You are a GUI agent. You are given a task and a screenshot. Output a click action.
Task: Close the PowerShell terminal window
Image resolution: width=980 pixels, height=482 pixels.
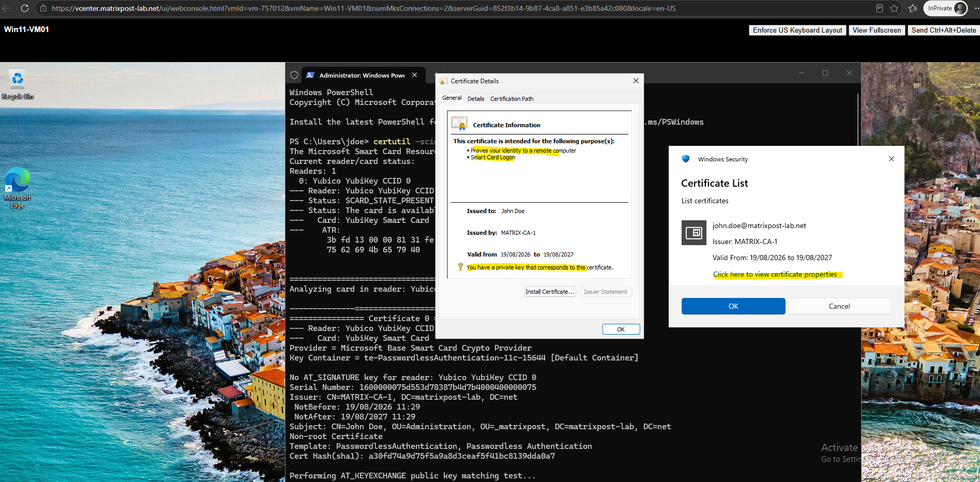point(849,73)
